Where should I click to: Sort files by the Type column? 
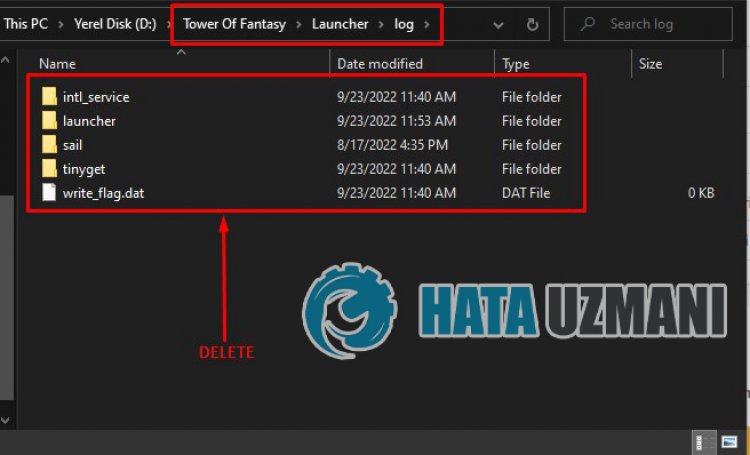coord(516,64)
